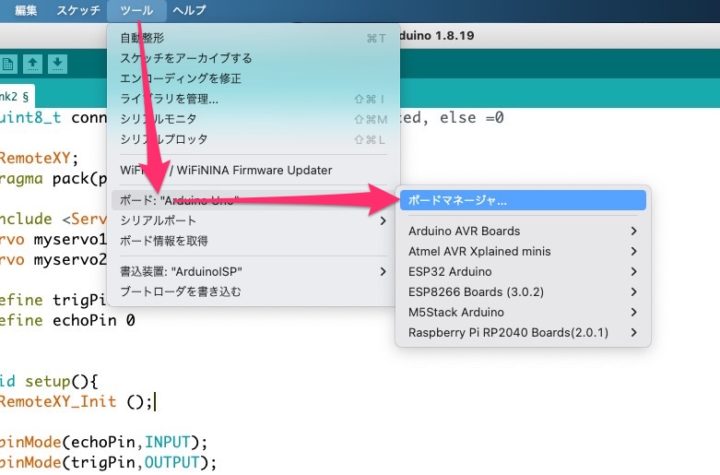Screen dimensions: 720x475
Task: Expand the M5Stack Arduino submenu
Action: 522,312
